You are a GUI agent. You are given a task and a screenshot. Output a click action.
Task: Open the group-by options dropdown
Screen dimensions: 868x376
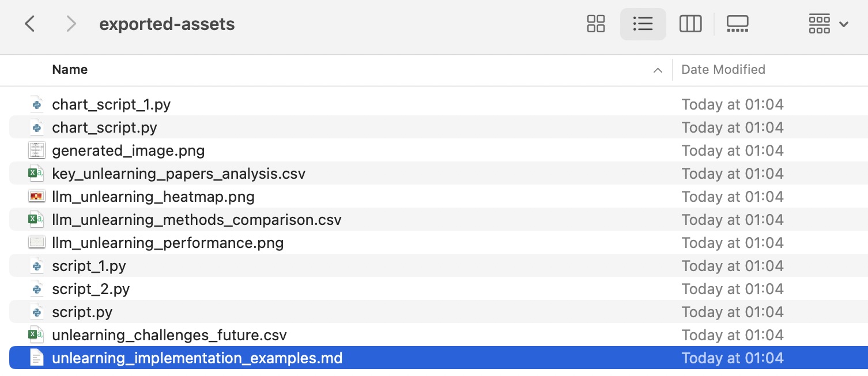[x=829, y=24]
